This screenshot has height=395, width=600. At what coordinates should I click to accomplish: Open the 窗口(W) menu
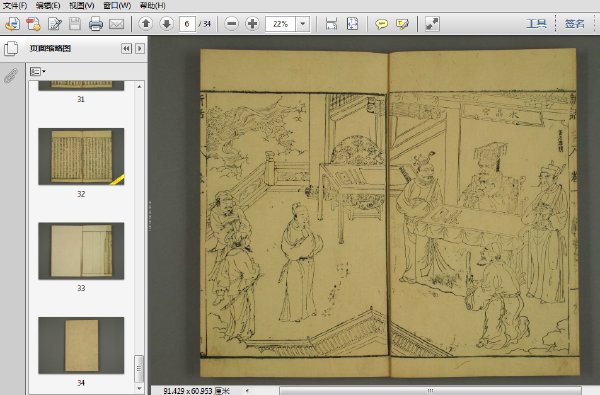click(x=117, y=5)
